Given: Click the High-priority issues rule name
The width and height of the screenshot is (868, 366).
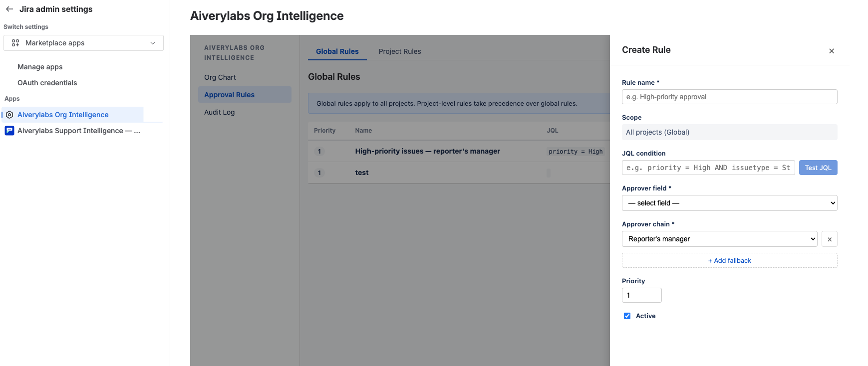Looking at the screenshot, I should tap(427, 151).
